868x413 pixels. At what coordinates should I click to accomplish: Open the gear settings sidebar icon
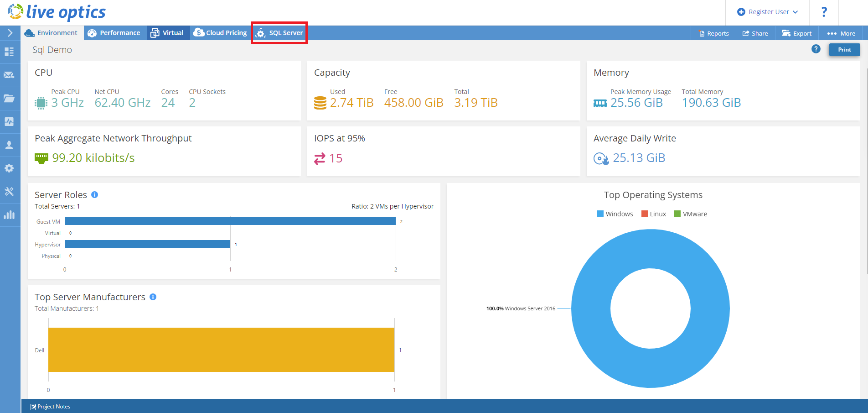click(x=9, y=168)
